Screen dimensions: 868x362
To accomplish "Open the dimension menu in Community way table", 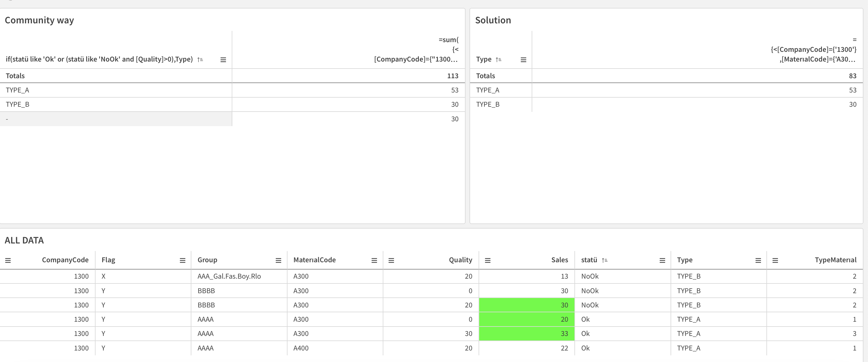I will (223, 59).
